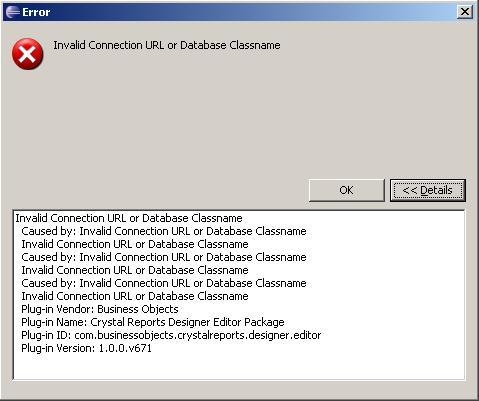Select the details line above Plug-in Vendor
This screenshot has height=401, width=479.
(135, 296)
